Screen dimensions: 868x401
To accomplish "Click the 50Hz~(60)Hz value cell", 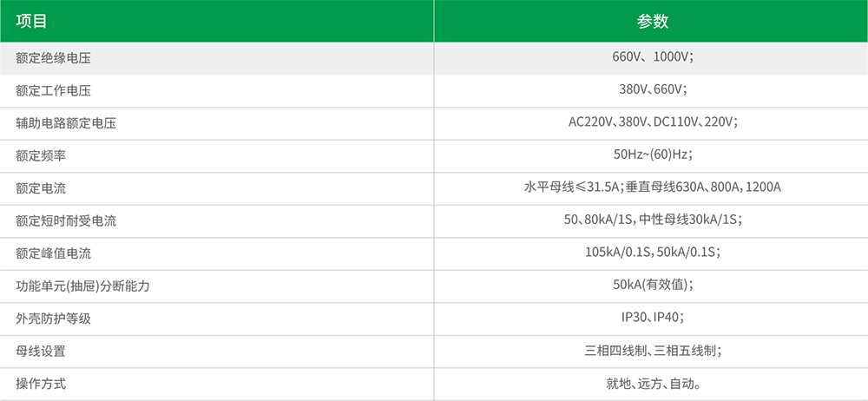I will pyautogui.click(x=652, y=155).
